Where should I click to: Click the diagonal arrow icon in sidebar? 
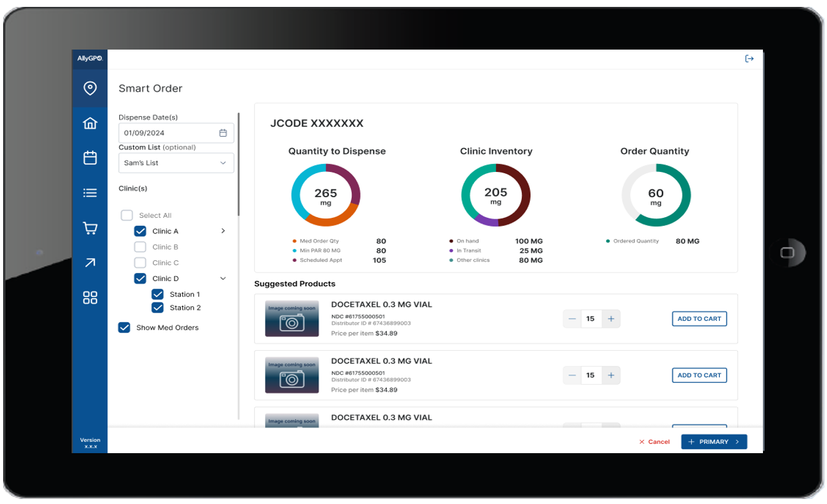(90, 262)
